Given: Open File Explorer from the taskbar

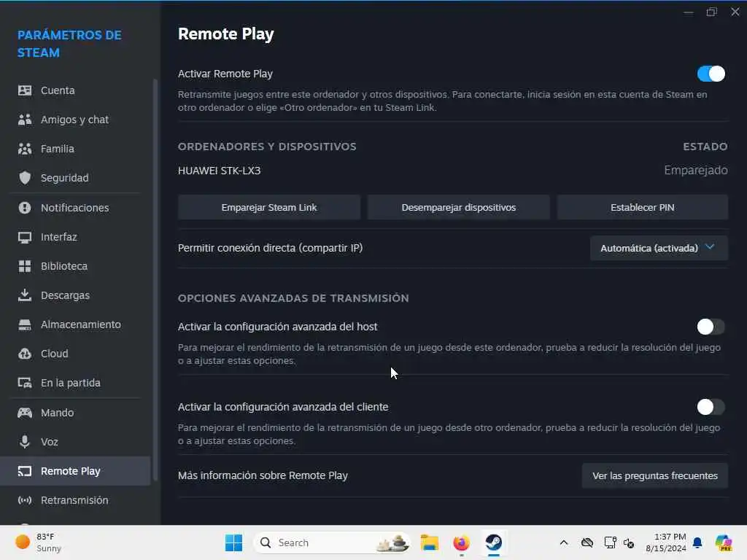Looking at the screenshot, I should point(429,542).
